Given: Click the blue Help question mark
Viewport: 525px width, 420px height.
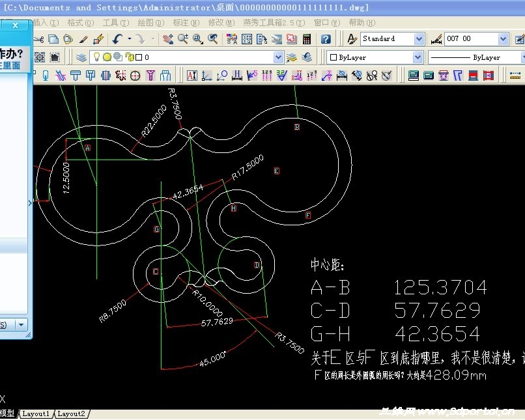Looking at the screenshot, I should pos(326,39).
